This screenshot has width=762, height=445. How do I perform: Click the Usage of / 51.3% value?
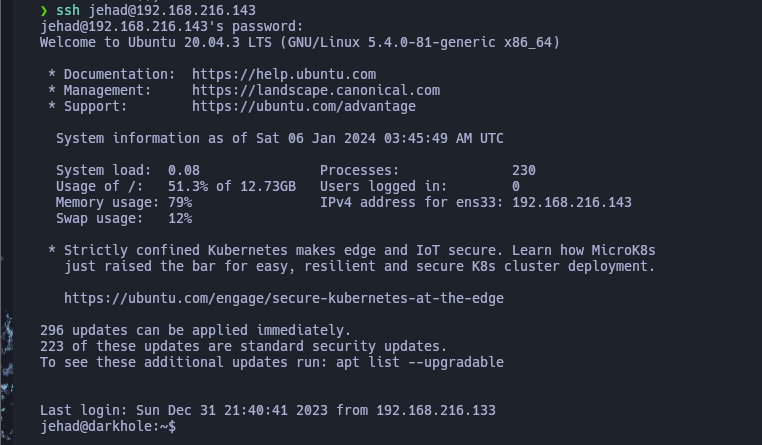coord(232,187)
